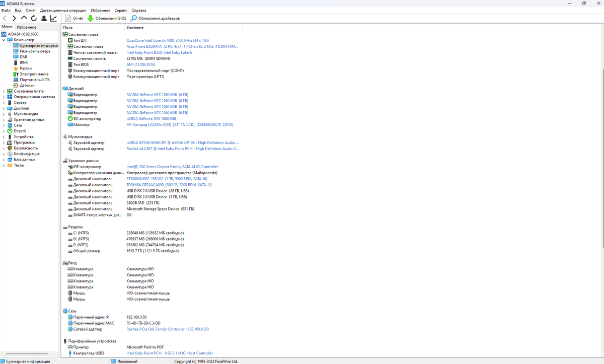Open the AMI (11/08/2016) BIOS link

coord(141,64)
